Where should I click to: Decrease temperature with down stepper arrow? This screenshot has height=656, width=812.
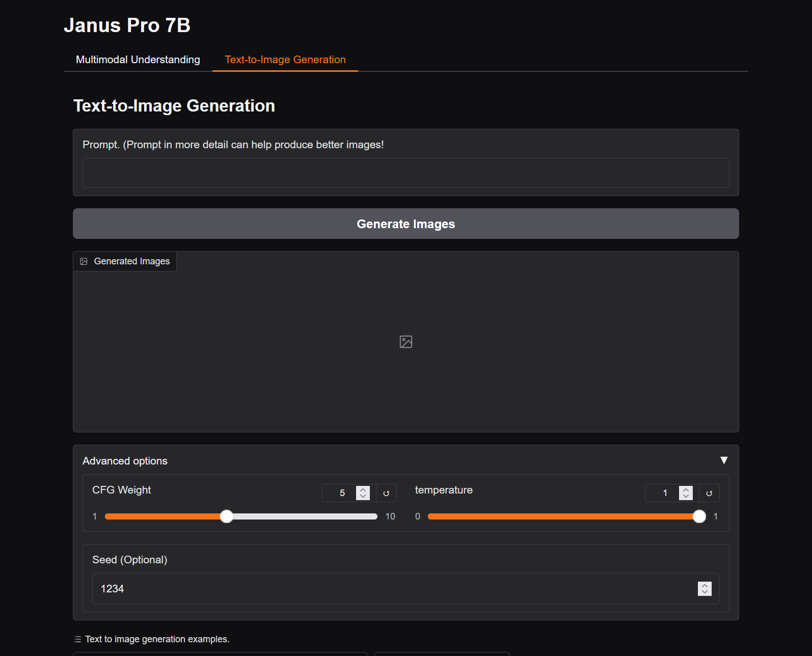[686, 497]
